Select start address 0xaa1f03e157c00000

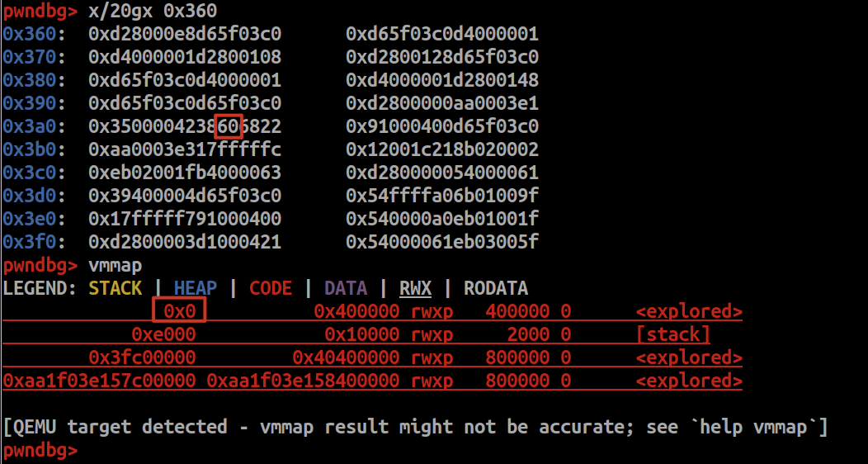(99, 381)
